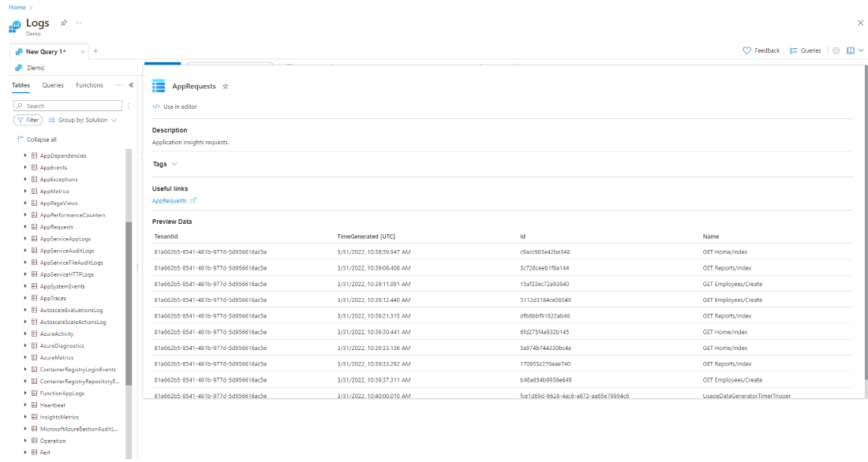
Task: Open the Group by: Solution dropdown
Action: tap(83, 120)
